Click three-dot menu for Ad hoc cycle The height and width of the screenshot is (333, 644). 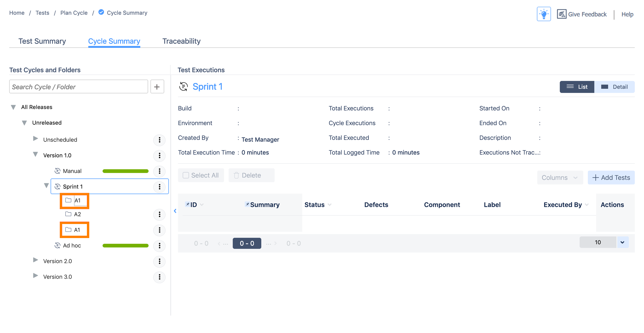point(160,245)
